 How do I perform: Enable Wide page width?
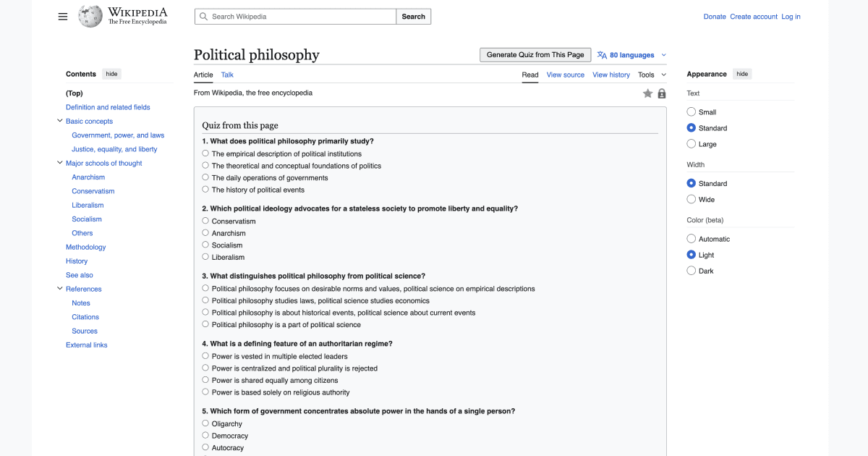coord(691,199)
